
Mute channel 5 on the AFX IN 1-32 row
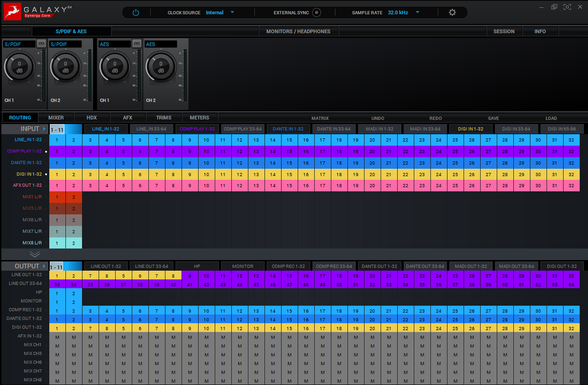pos(123,336)
